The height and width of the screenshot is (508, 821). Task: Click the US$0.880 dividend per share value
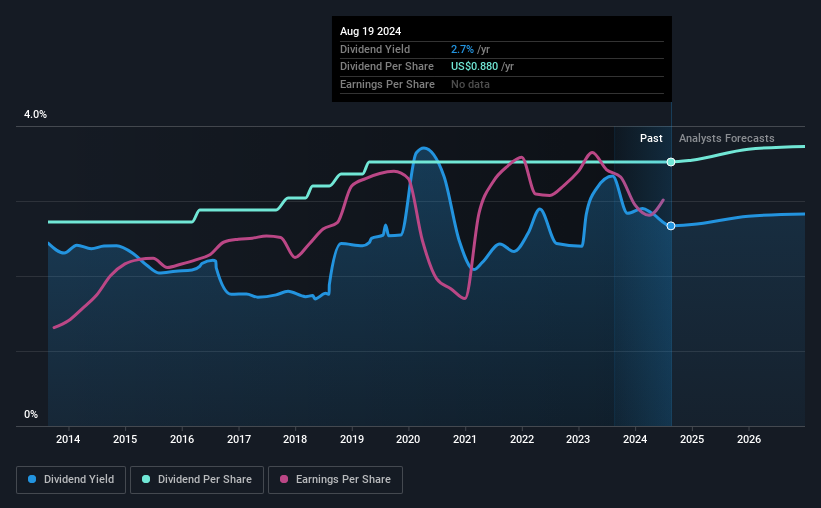click(x=474, y=67)
